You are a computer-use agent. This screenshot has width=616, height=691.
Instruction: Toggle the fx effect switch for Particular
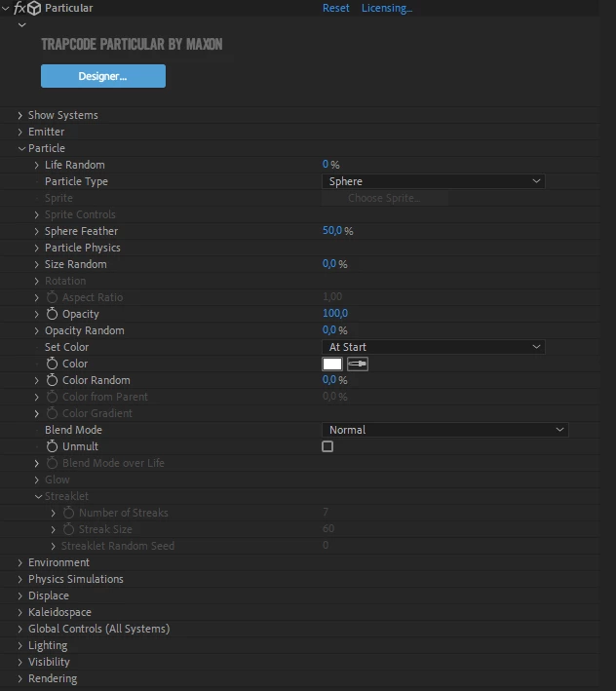pos(19,8)
